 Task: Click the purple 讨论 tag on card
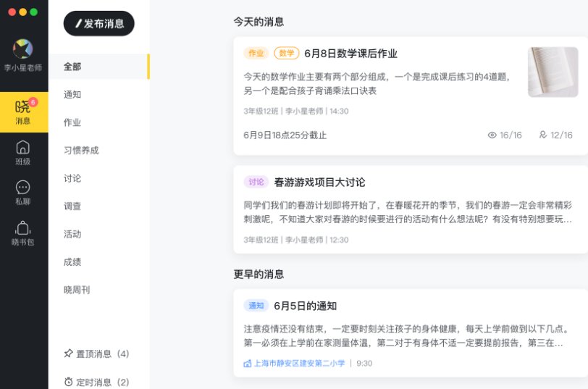[256, 182]
